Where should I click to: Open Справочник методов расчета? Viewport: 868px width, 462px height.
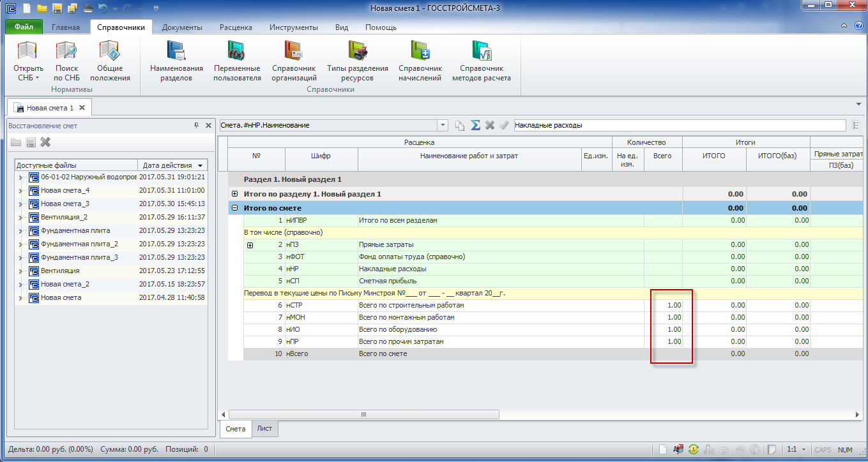[x=482, y=61]
